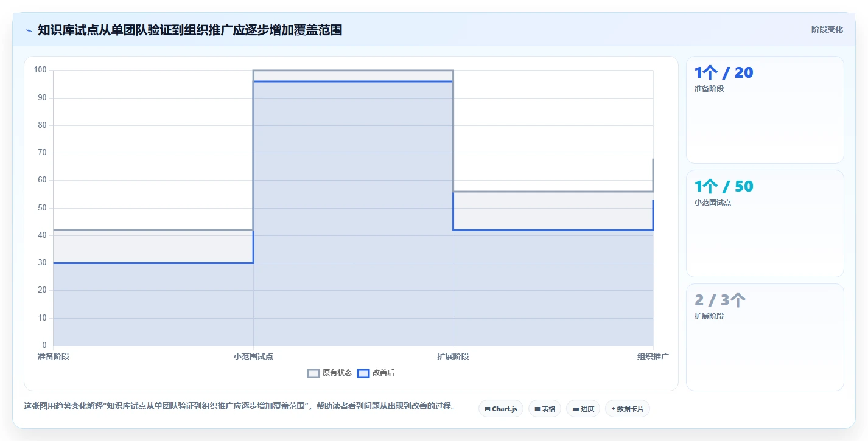Click the 50 y-axis tick label
The height and width of the screenshot is (441, 868).
click(42, 208)
